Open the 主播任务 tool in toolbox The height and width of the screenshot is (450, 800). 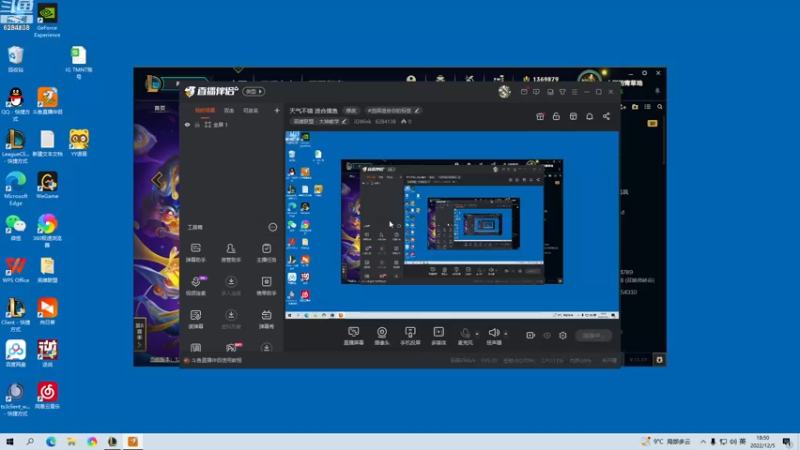coord(266,253)
